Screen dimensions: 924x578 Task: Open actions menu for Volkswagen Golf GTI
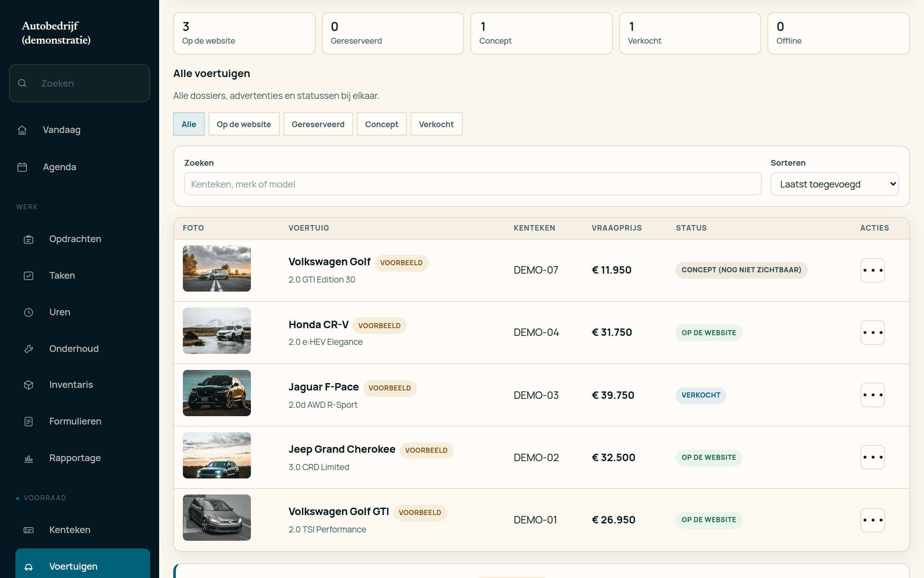coord(872,520)
